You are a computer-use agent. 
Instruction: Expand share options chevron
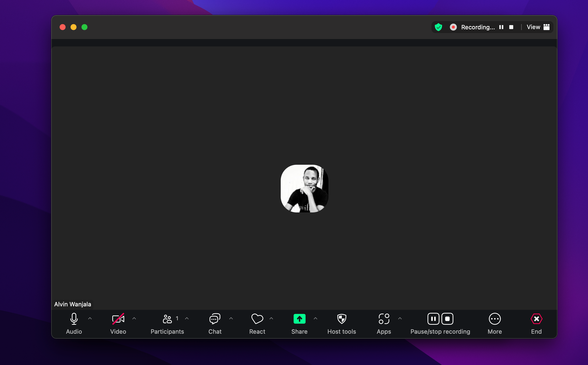coord(315,318)
